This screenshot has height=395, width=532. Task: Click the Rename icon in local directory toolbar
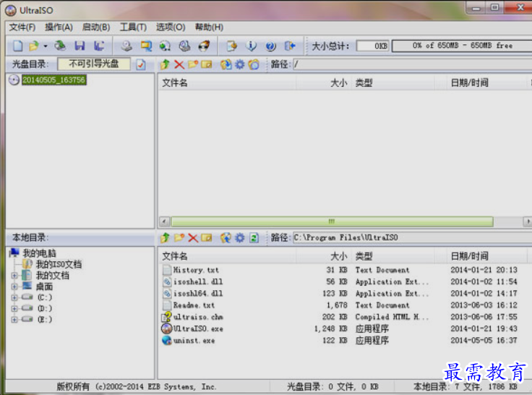206,238
